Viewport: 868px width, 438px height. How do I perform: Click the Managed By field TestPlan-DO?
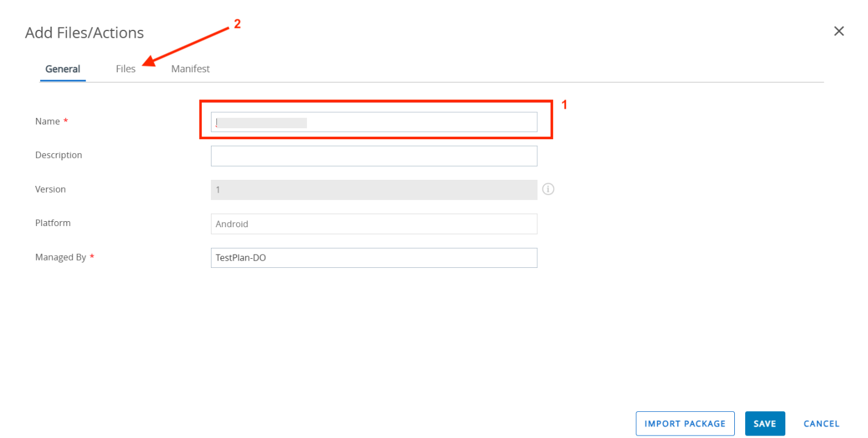click(374, 258)
